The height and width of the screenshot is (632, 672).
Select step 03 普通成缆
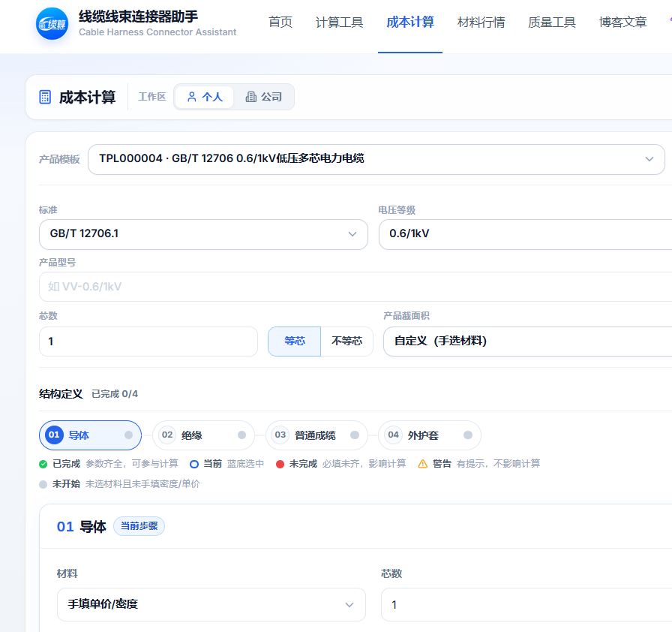[316, 435]
